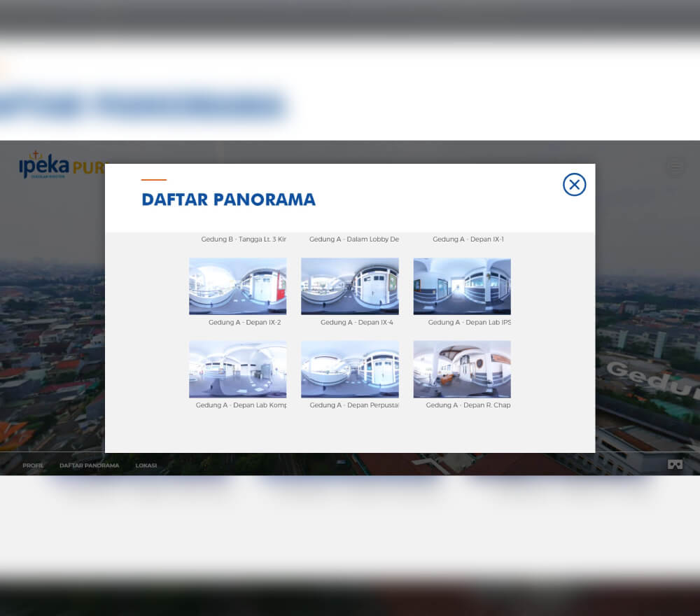The height and width of the screenshot is (616, 700).
Task: Open Gedung A Depan R. Chapel thumbnail
Action: [x=462, y=369]
